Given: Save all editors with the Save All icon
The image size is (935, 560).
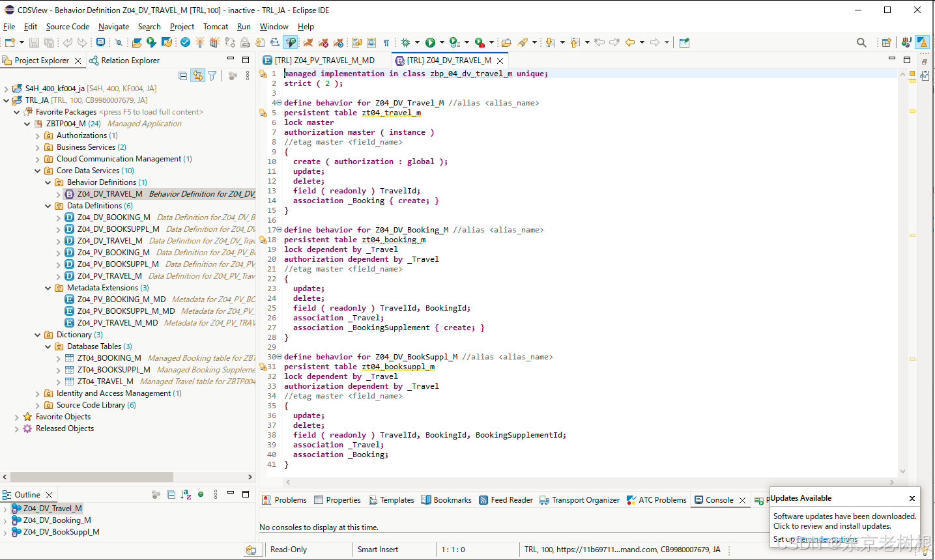Looking at the screenshot, I should click(50, 42).
